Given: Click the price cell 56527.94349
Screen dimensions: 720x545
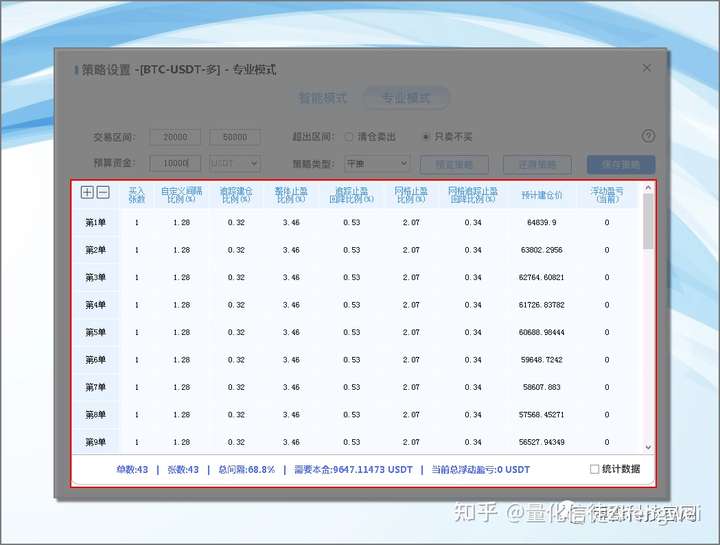Looking at the screenshot, I should pos(542,442).
